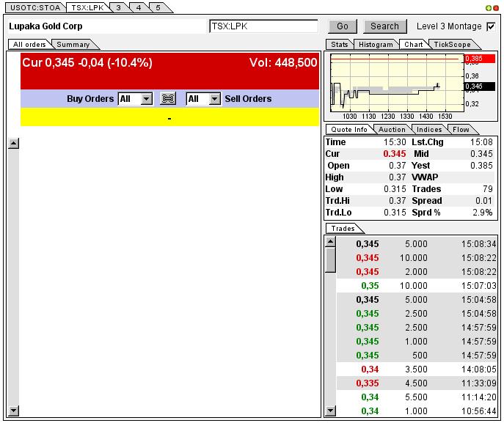The width and height of the screenshot is (504, 423).
Task: Click the Trades count 79
Action: 488,189
